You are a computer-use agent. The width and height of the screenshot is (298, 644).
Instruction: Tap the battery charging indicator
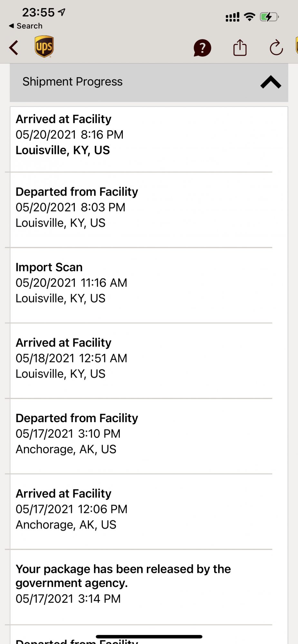tap(269, 17)
